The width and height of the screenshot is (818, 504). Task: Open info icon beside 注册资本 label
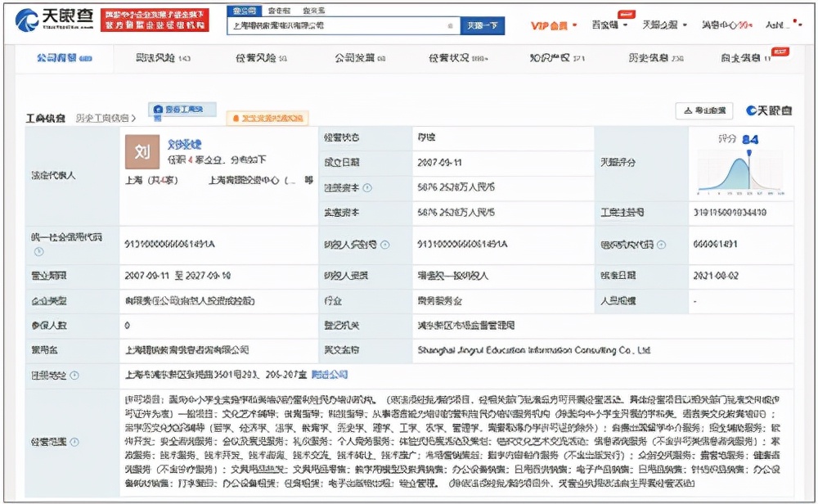click(x=367, y=188)
